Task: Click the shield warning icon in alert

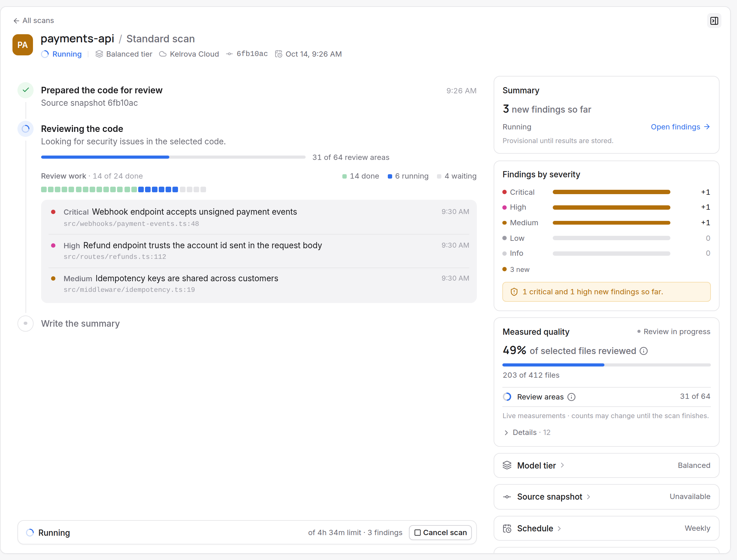Action: (x=514, y=292)
